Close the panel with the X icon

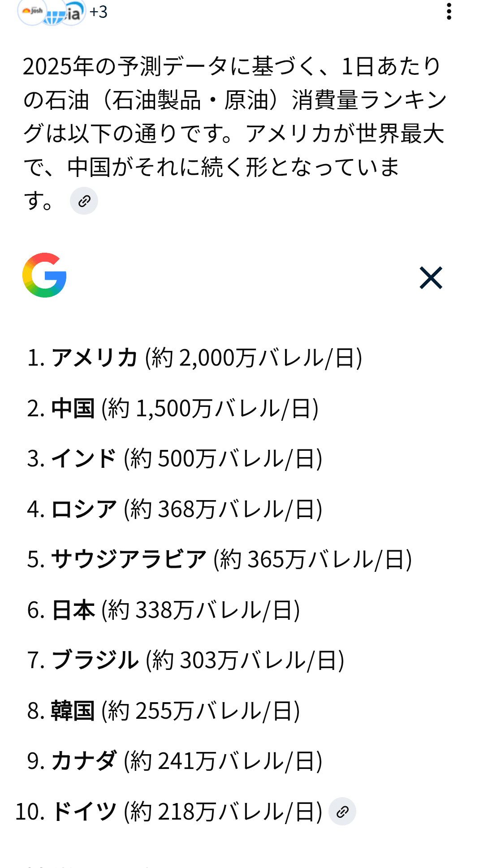431,278
